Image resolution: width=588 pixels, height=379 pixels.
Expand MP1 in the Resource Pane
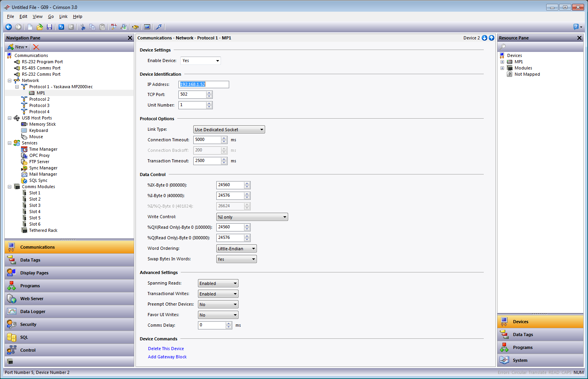502,62
